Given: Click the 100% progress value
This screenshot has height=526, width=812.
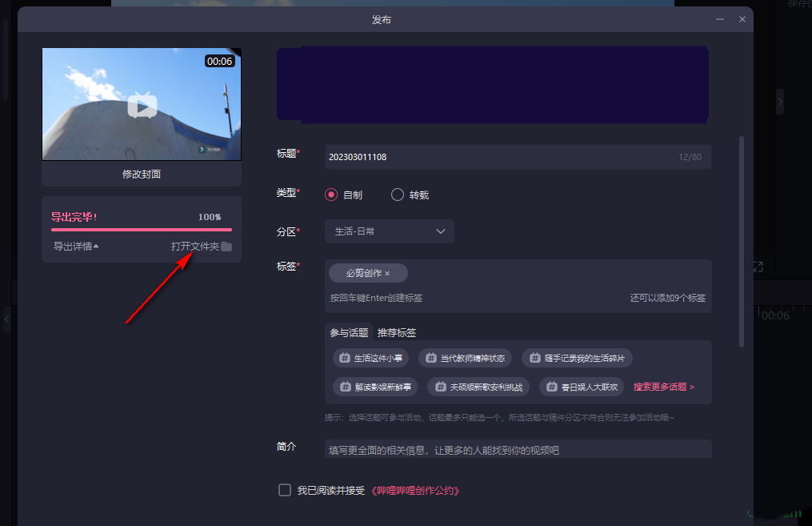Looking at the screenshot, I should coord(210,217).
